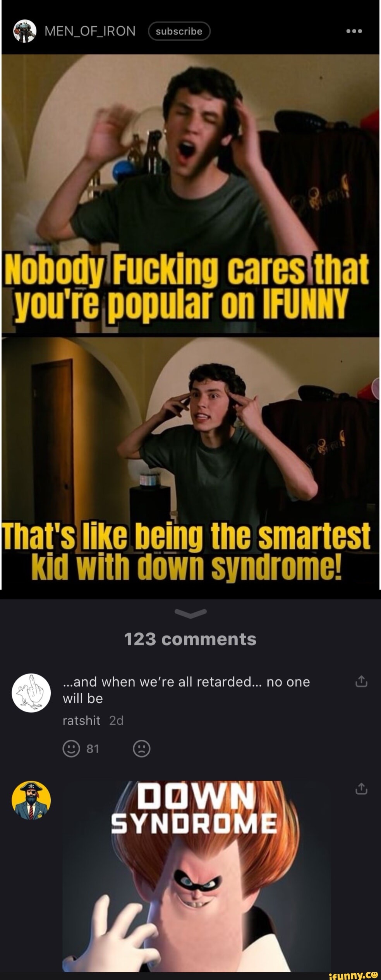Open pirate avatar commenter profile

click(31, 800)
